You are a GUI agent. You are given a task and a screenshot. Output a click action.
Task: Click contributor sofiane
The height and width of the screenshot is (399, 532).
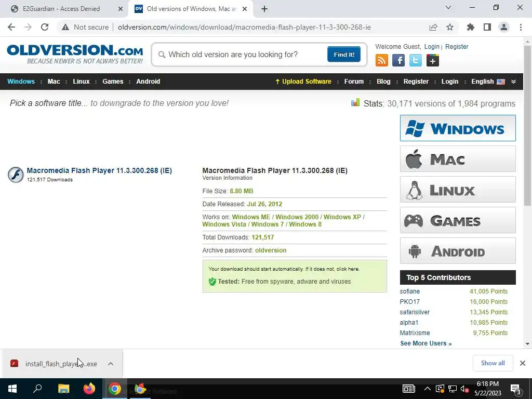409,291
